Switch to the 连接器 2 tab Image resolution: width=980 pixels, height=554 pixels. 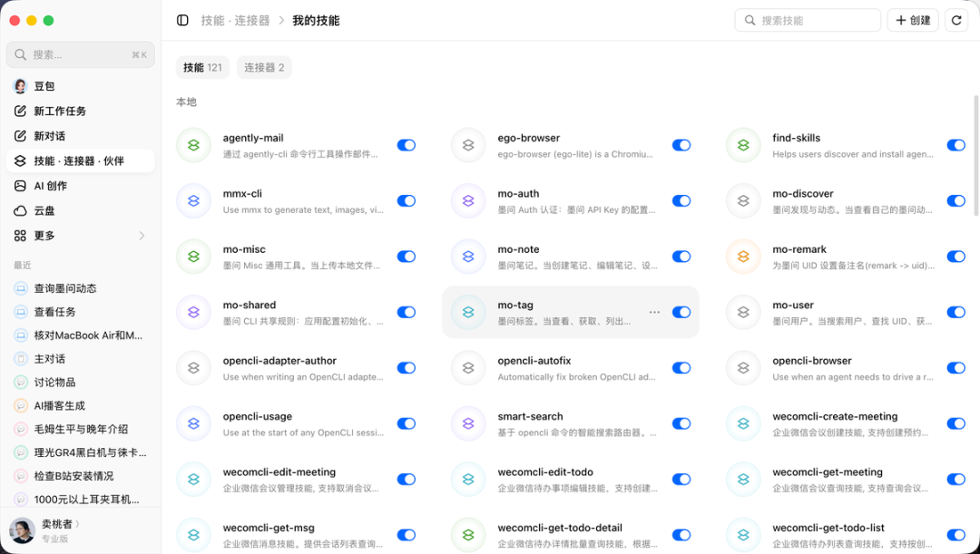[264, 67]
